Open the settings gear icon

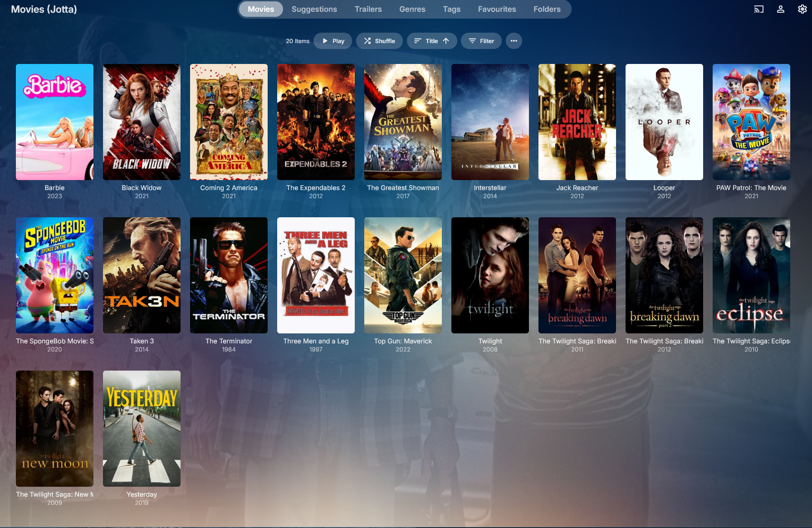tap(802, 9)
